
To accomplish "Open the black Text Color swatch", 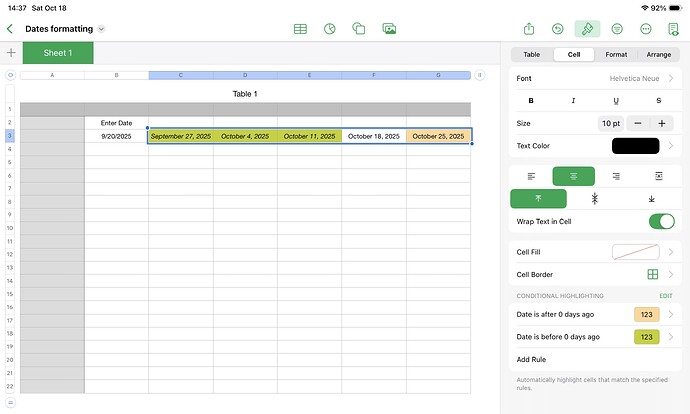I will [635, 146].
